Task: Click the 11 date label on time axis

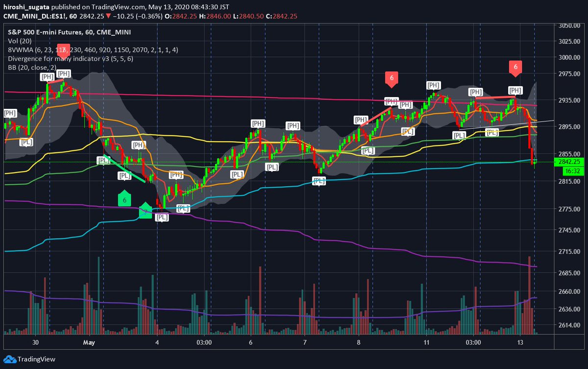Action: pyautogui.click(x=427, y=343)
